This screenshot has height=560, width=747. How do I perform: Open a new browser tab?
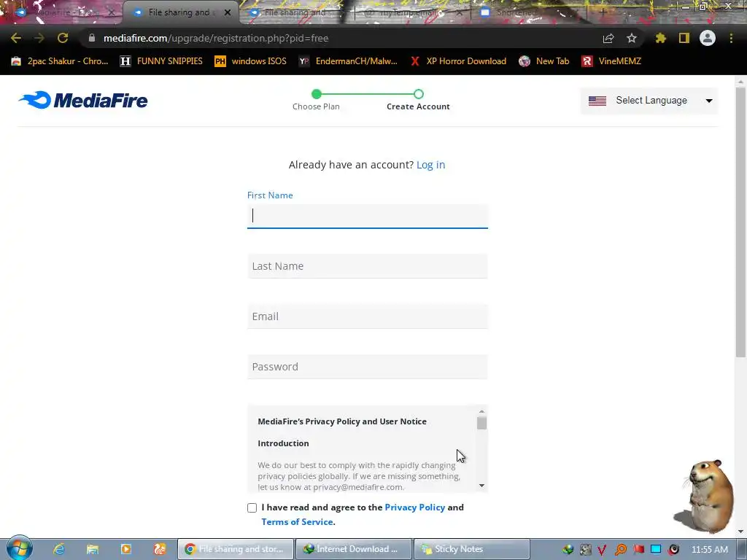coord(602,12)
